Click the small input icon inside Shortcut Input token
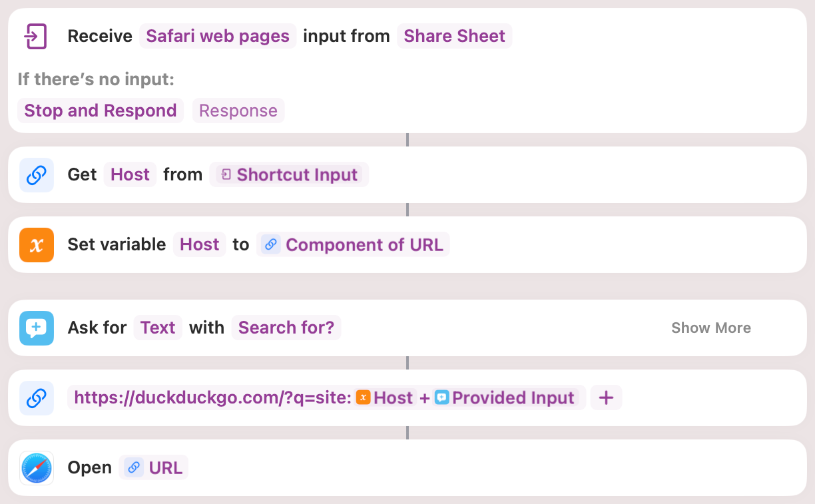Screen dimensions: 815x504 [226, 174]
